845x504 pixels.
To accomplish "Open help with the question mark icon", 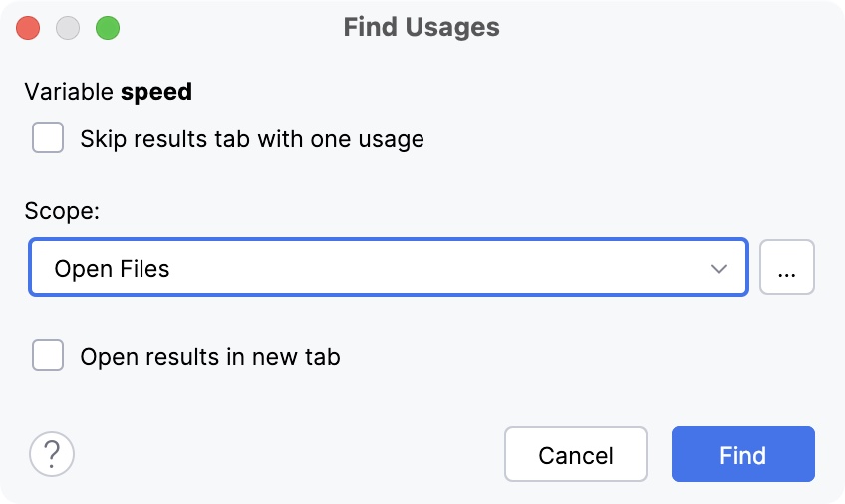I will (52, 455).
